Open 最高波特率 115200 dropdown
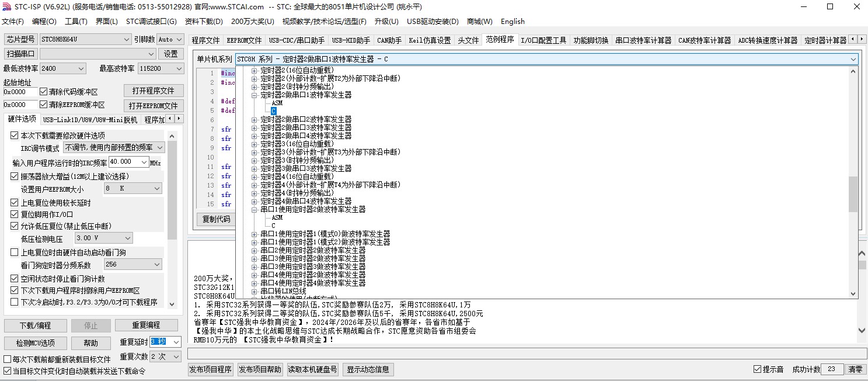The height and width of the screenshot is (381, 868). tap(161, 68)
